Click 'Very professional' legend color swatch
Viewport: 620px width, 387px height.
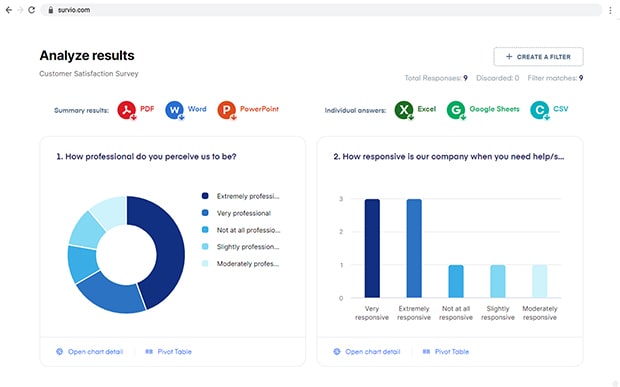point(205,213)
